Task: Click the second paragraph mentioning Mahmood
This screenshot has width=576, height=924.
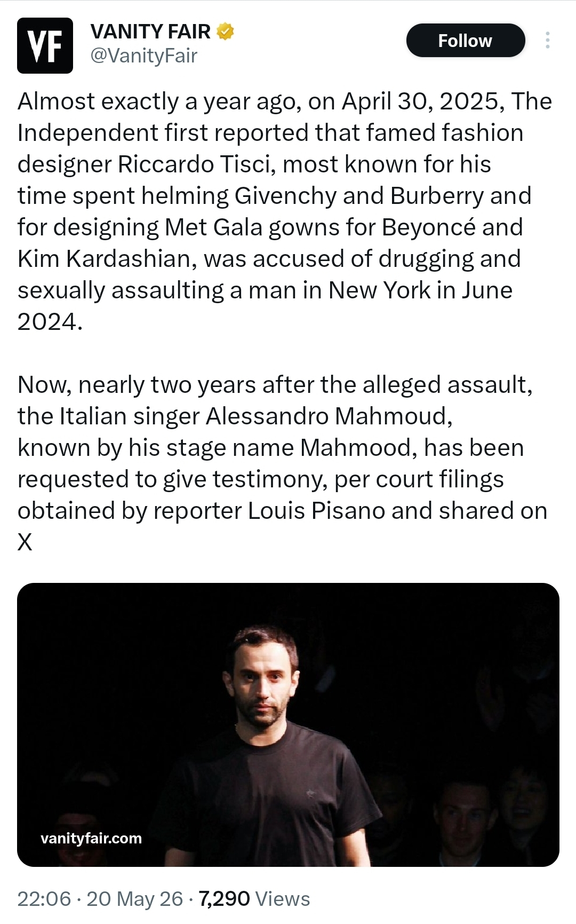Action: (x=283, y=463)
